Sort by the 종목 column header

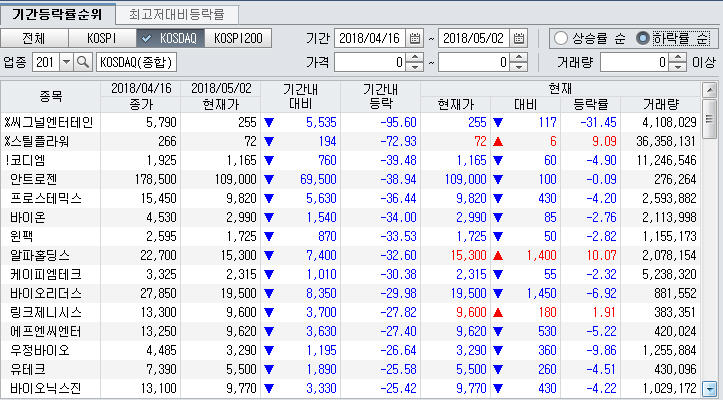tap(50, 96)
